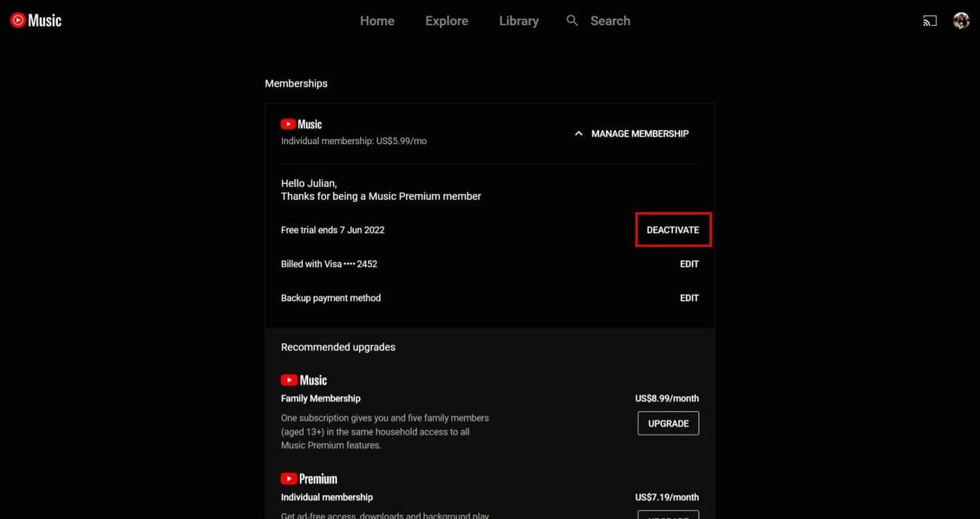Go to the Library section
Viewport: 980px width, 519px height.
518,19
